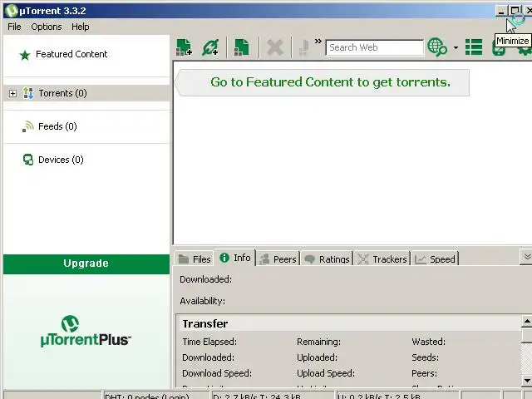Screen dimensions: 532x399
Task: Click the green Upgrade button
Action: (86, 264)
